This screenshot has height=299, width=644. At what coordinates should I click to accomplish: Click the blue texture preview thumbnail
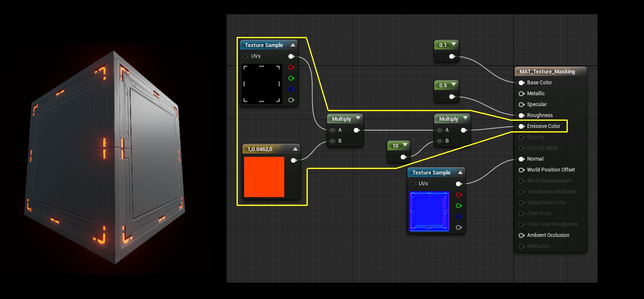429,211
